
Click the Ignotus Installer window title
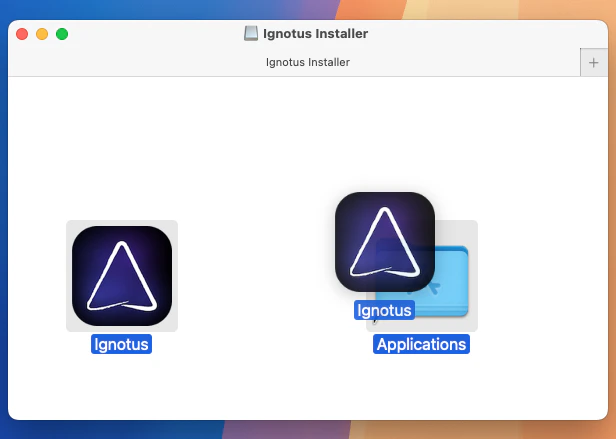pyautogui.click(x=315, y=33)
